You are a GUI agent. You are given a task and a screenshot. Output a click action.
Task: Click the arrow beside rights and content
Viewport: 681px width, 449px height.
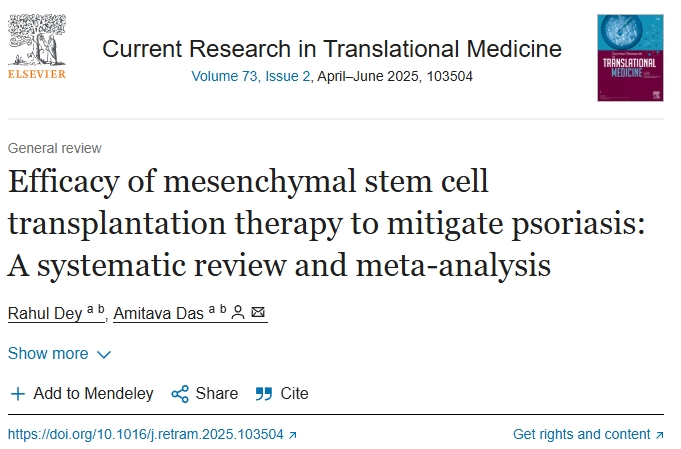(x=659, y=435)
